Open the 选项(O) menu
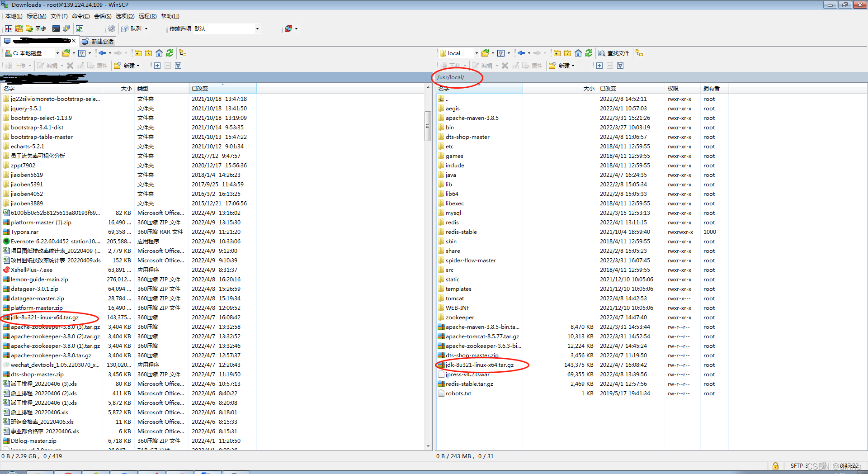 tap(125, 16)
